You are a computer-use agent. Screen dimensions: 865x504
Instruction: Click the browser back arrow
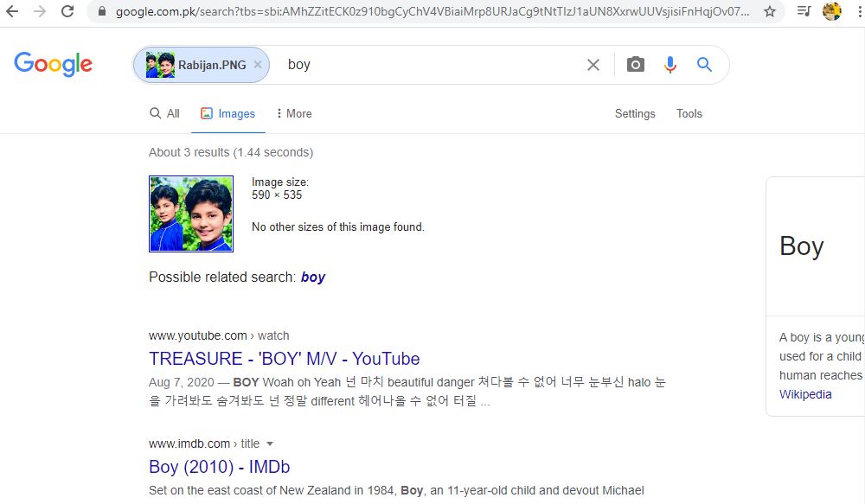11,11
